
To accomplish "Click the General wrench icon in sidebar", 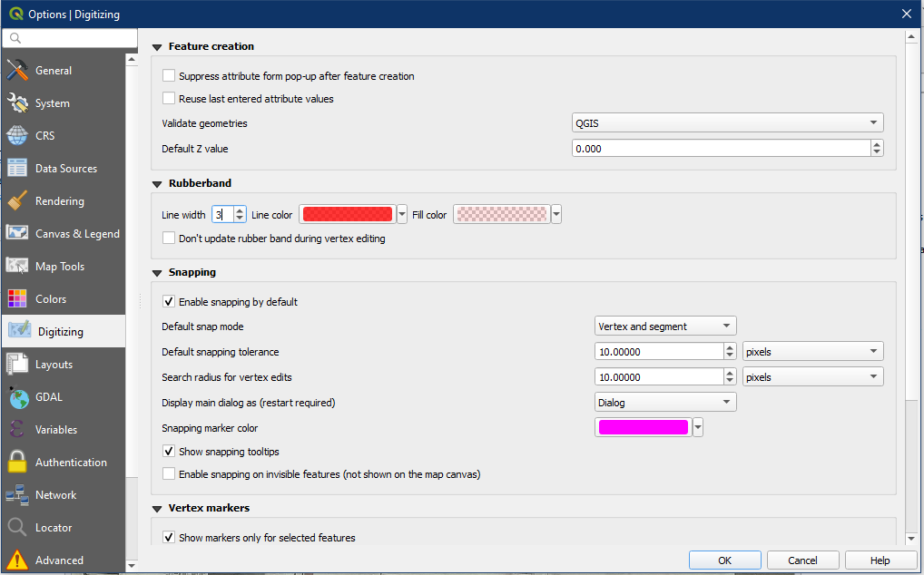I will point(17,71).
